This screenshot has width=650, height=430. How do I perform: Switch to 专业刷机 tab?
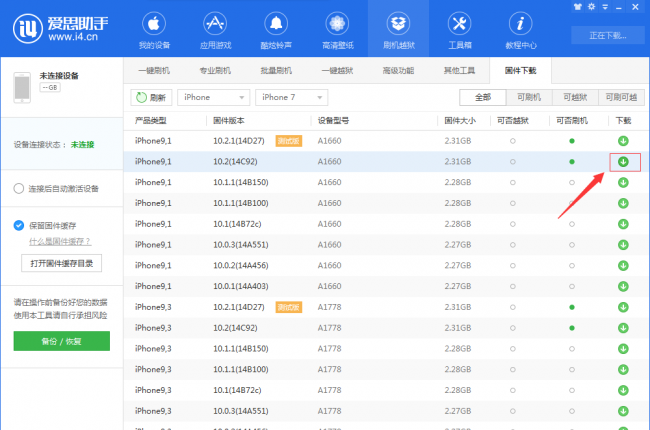[x=215, y=70]
